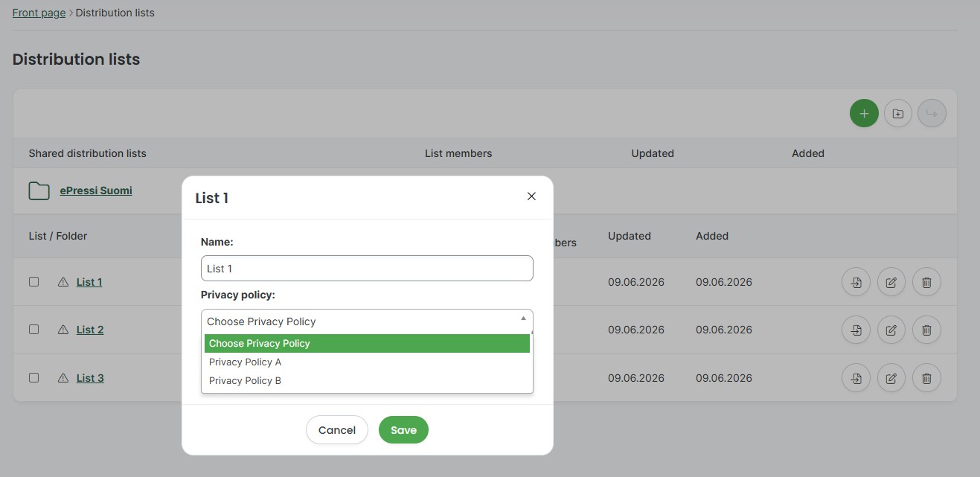Close the List 1 dialog with X
This screenshot has width=980, height=477.
(531, 196)
